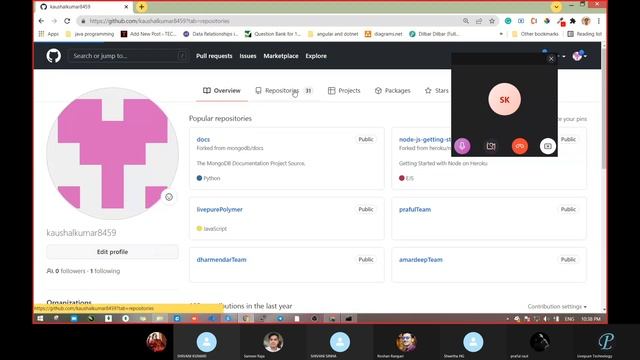Open the Chrome profile picture icon
Image resolution: width=640 pixels, height=360 pixels.
tap(586, 21)
